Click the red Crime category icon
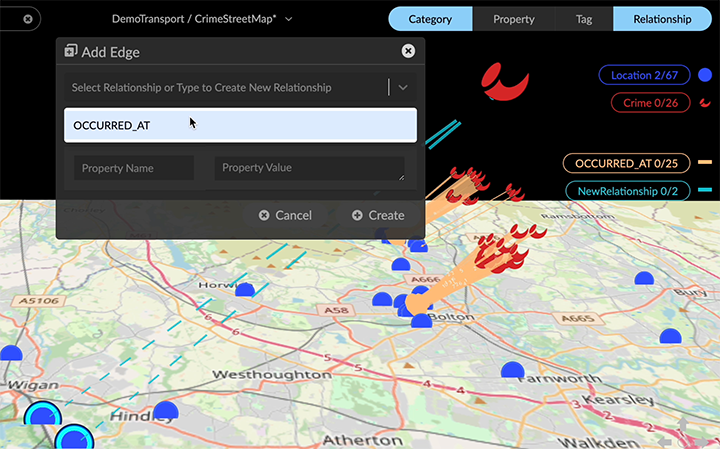The image size is (720, 449). [706, 102]
